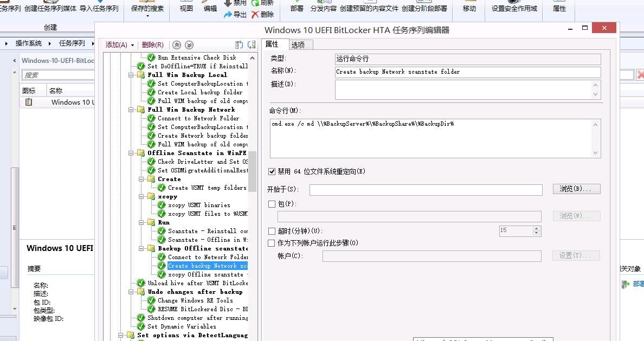Collapse the Full Wim Backup Network group
The image size is (644, 341).
click(131, 110)
